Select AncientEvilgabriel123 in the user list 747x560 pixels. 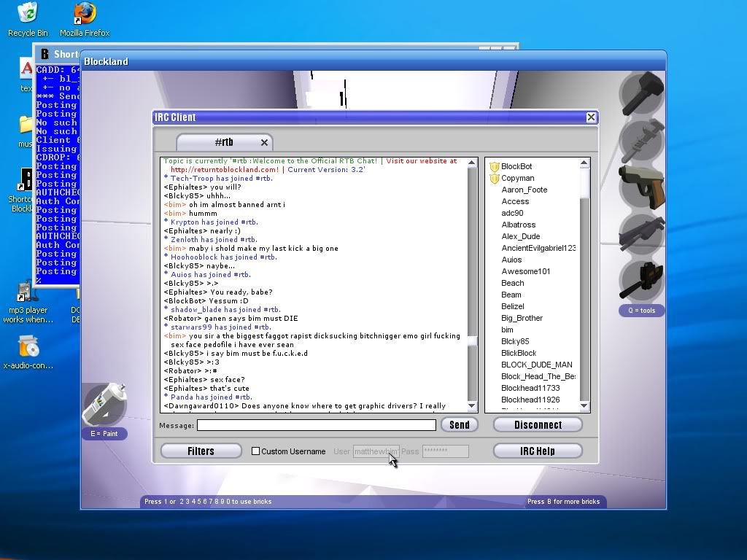coord(538,248)
